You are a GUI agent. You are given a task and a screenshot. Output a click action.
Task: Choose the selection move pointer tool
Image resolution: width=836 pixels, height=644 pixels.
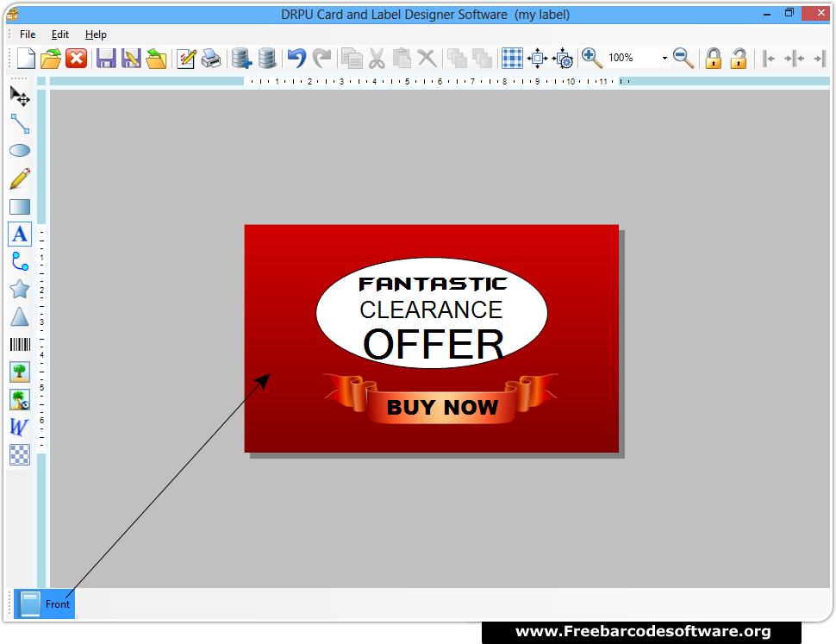pyautogui.click(x=20, y=97)
